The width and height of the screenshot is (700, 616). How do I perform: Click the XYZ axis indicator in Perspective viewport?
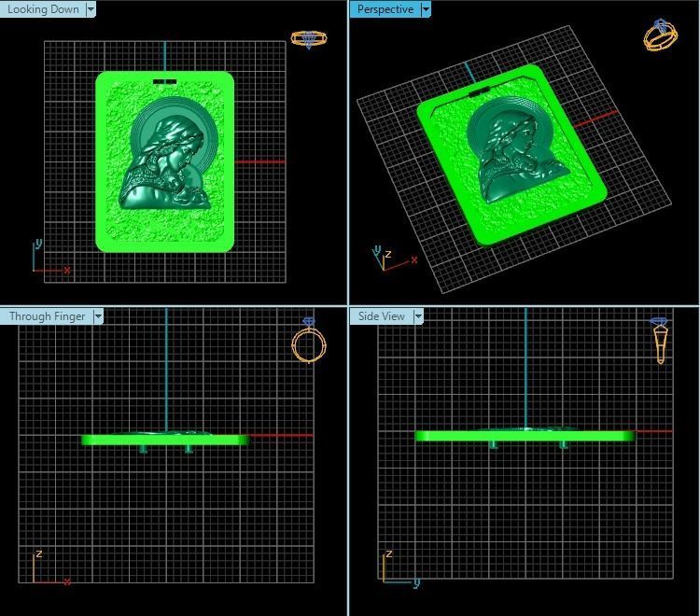click(x=395, y=258)
